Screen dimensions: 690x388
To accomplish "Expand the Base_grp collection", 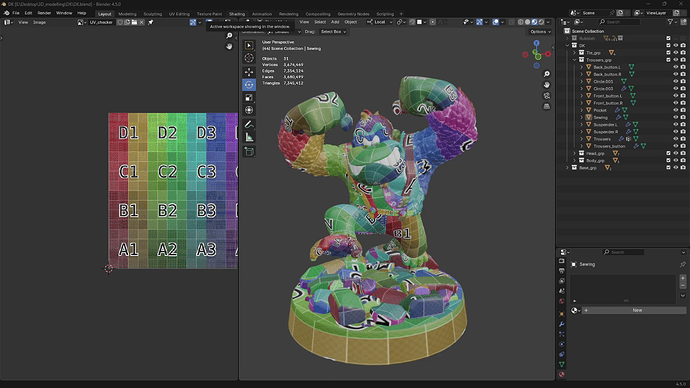I will [567, 168].
